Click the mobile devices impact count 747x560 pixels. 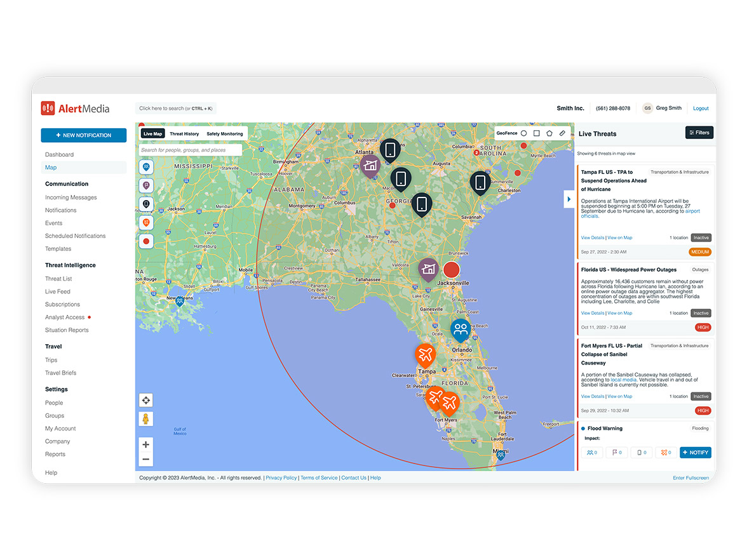coord(642,452)
